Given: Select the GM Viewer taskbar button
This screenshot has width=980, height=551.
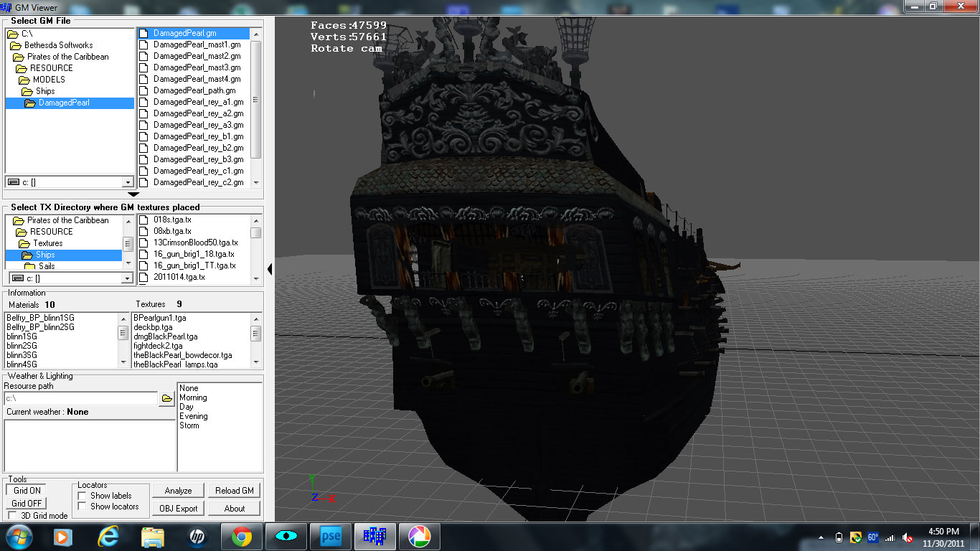Looking at the screenshot, I should pos(374,537).
